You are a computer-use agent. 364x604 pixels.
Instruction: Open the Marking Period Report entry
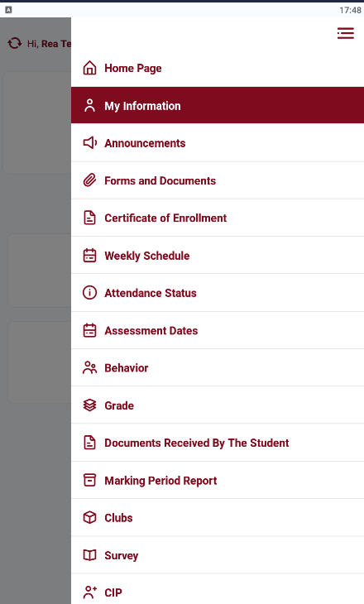(218, 481)
